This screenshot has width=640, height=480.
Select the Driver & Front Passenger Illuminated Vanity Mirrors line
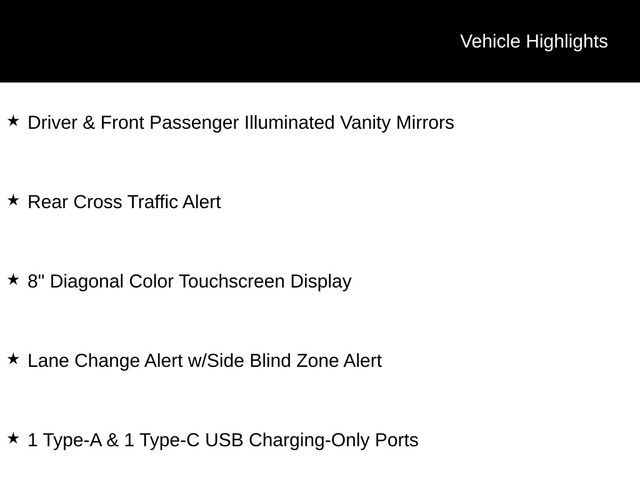(x=240, y=123)
